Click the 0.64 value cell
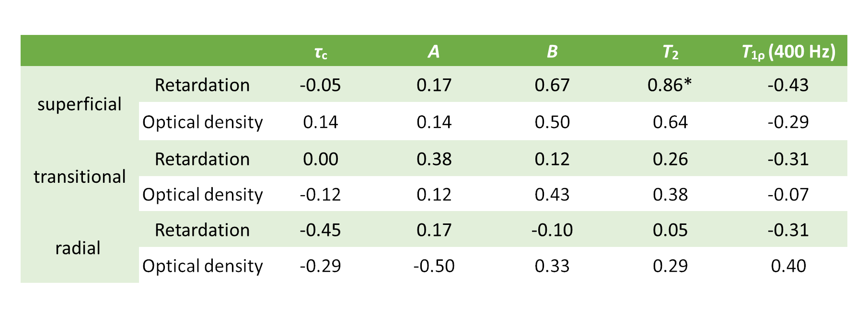Image resolution: width=868 pixels, height=312 pixels. [670, 122]
